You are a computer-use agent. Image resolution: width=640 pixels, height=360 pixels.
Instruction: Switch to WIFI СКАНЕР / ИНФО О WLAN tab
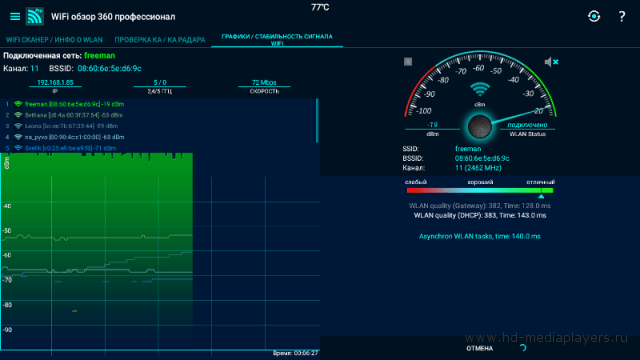pos(54,40)
